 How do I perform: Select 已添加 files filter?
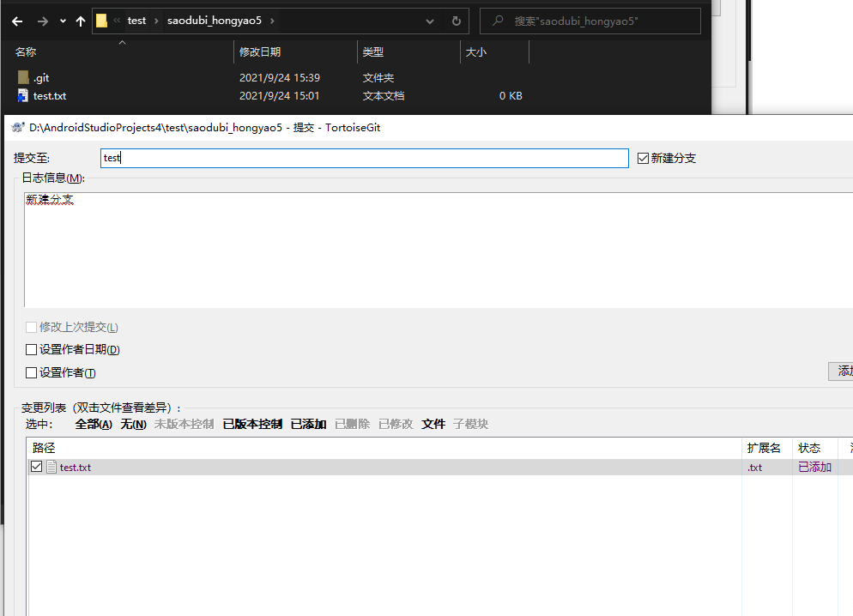click(308, 424)
